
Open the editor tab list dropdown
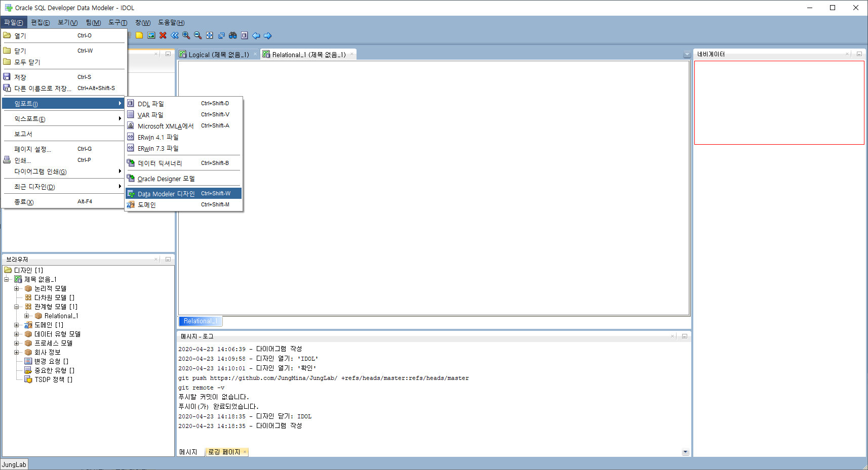pos(687,55)
